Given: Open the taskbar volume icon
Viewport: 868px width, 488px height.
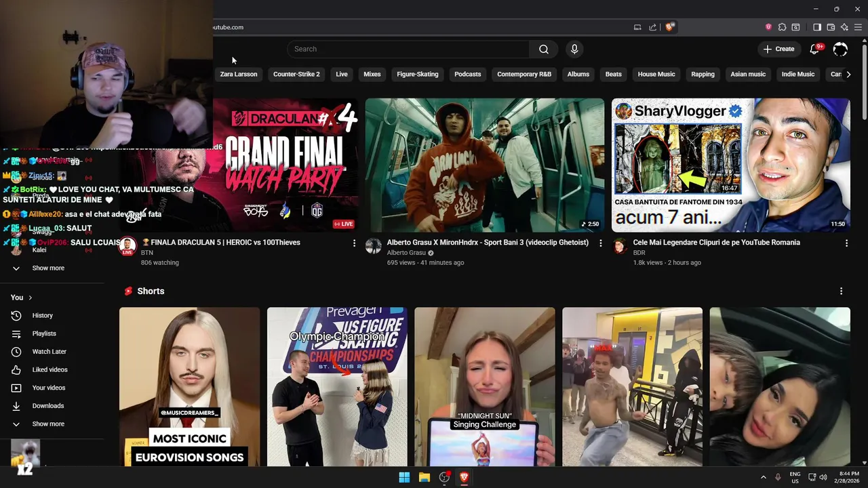Looking at the screenshot, I should point(824,477).
